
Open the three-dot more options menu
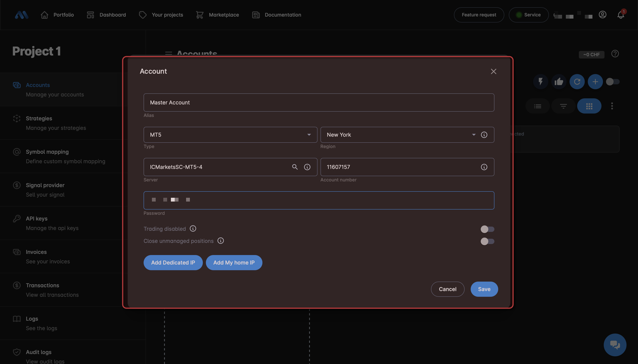tap(612, 106)
